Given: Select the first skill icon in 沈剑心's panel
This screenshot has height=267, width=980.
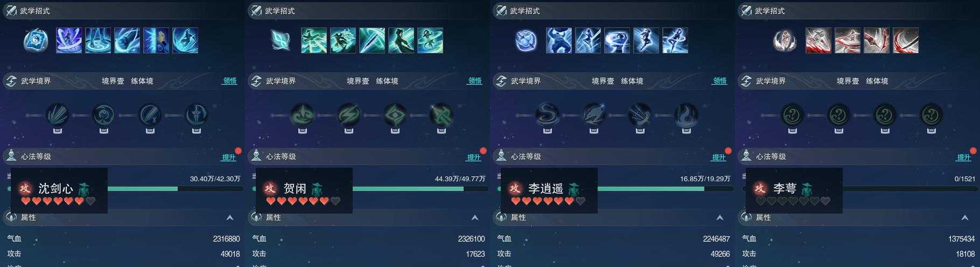Looking at the screenshot, I should click(x=36, y=40).
